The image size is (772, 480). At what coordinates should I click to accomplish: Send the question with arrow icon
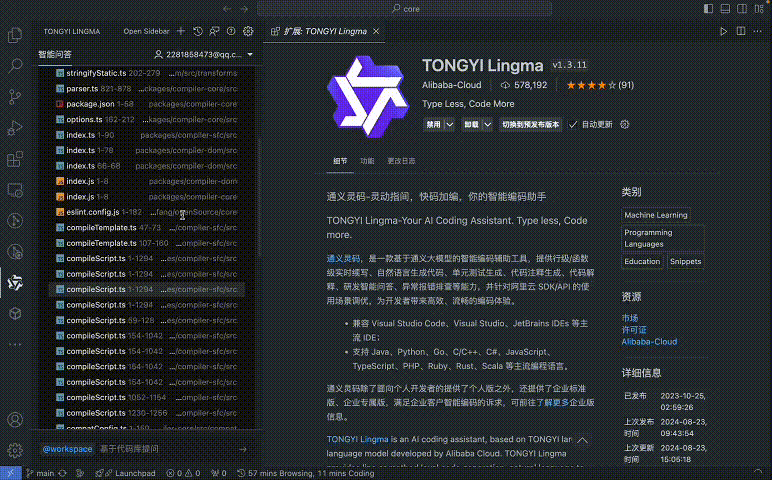tap(243, 449)
